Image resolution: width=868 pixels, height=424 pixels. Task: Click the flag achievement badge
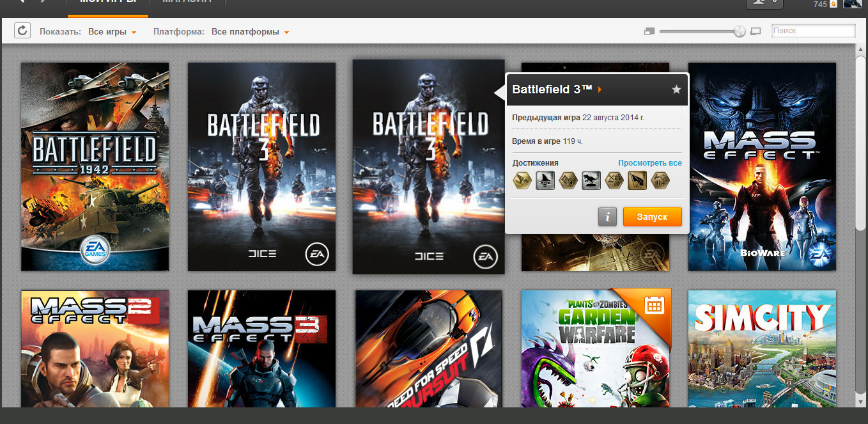[x=637, y=182]
